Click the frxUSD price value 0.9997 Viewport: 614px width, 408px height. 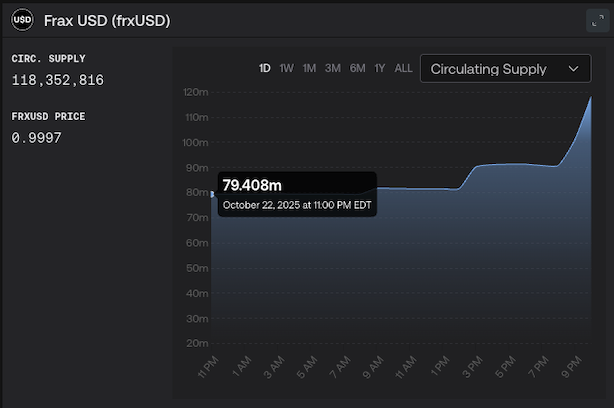(36, 138)
